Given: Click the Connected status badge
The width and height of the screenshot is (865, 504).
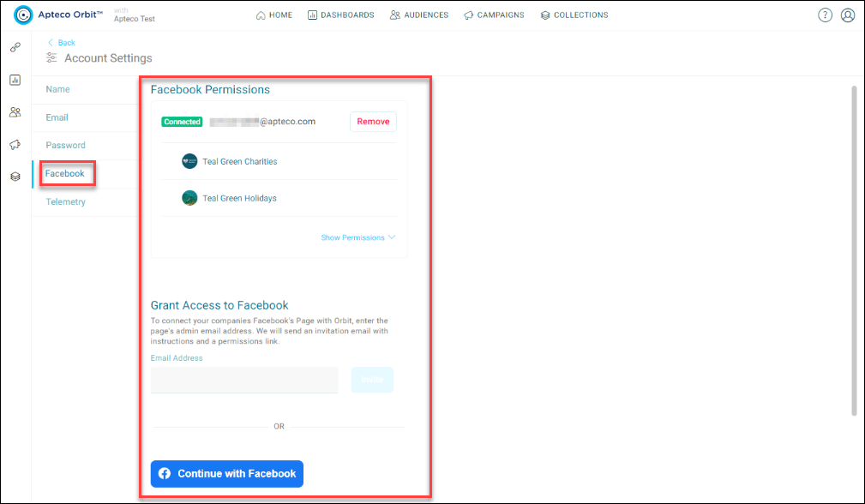Looking at the screenshot, I should click(x=182, y=122).
